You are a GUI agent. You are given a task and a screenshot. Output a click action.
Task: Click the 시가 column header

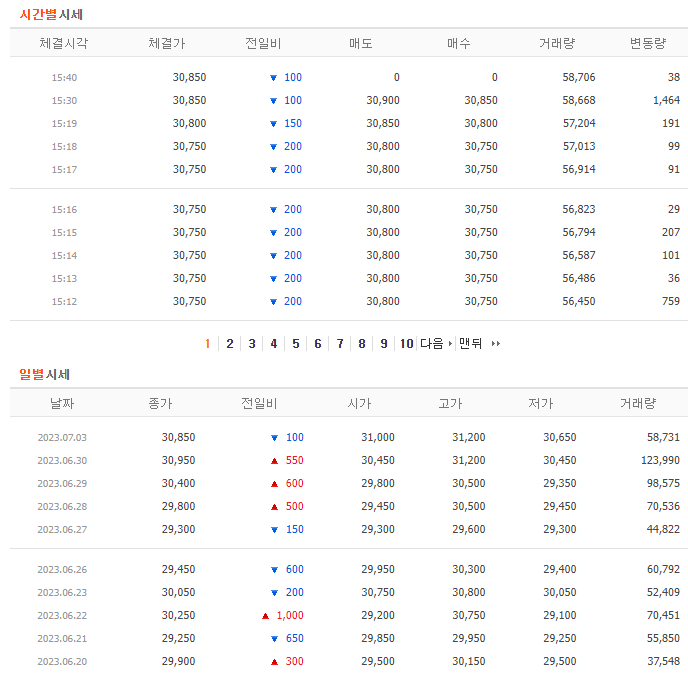(x=359, y=403)
